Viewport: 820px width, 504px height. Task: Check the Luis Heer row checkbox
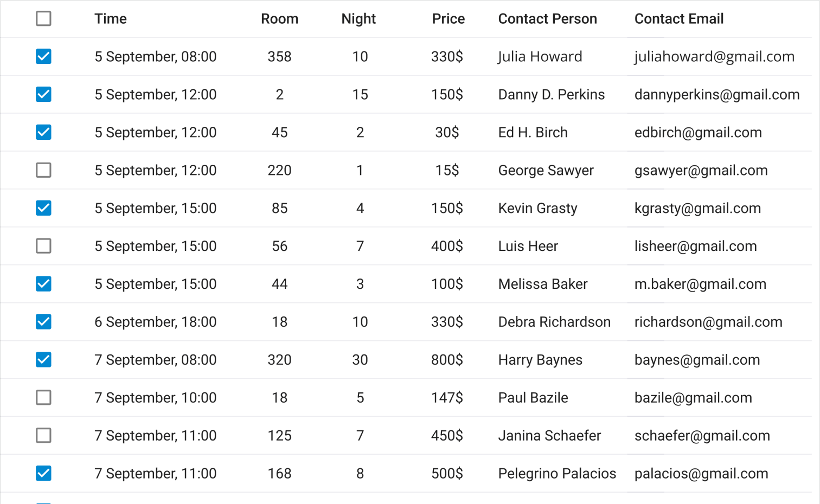pos(43,246)
